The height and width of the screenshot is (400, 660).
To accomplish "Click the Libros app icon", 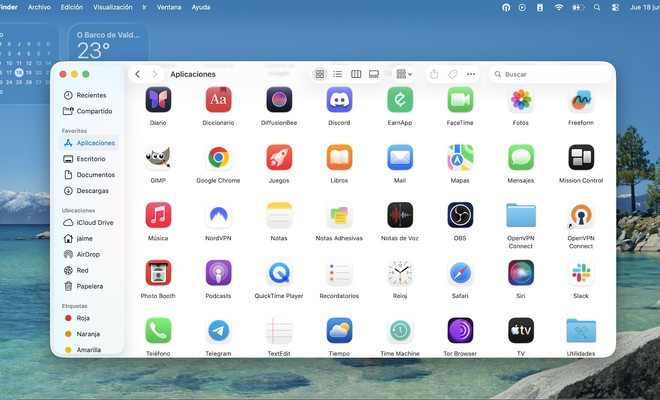I will [339, 157].
